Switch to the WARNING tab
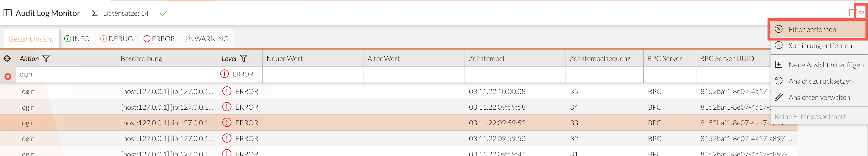The height and width of the screenshot is (156, 868). coord(206,38)
